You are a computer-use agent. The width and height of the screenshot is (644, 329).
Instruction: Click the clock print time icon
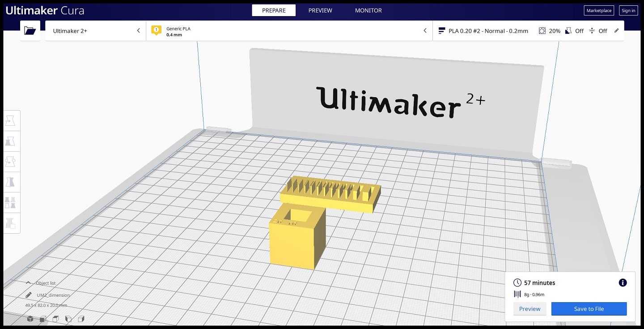517,282
